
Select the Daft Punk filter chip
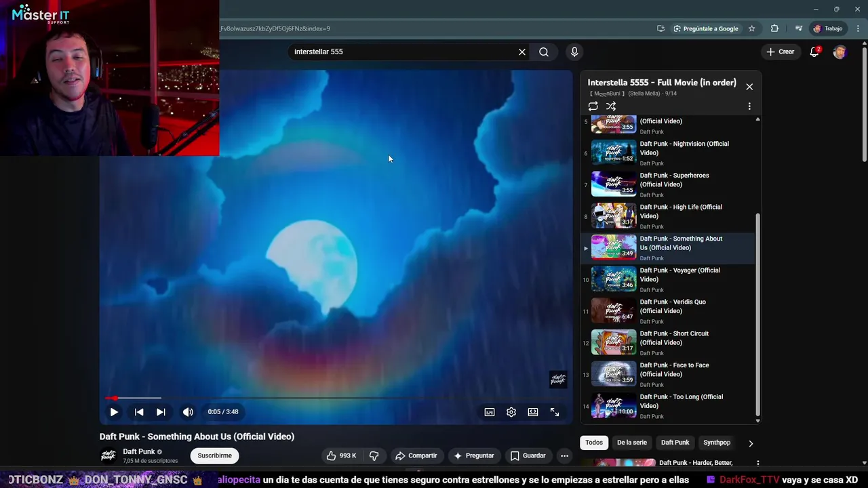click(675, 443)
